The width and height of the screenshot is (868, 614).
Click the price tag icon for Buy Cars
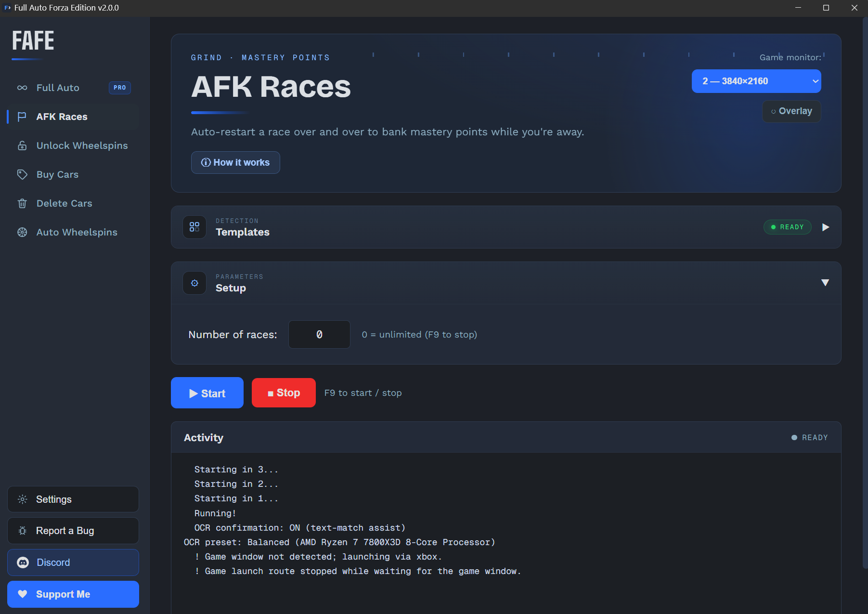(x=22, y=174)
